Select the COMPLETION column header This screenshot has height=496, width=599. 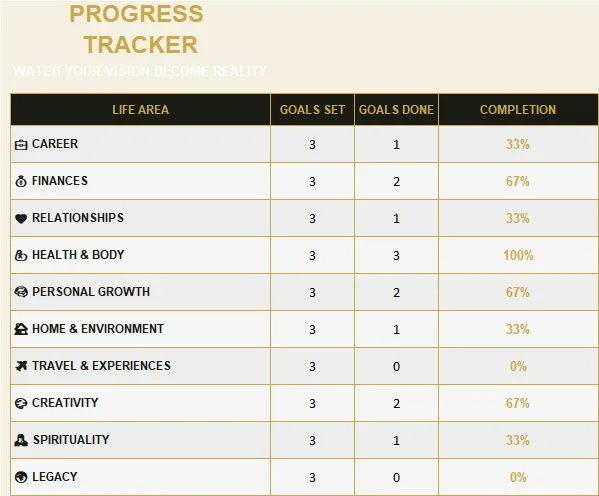tap(518, 110)
